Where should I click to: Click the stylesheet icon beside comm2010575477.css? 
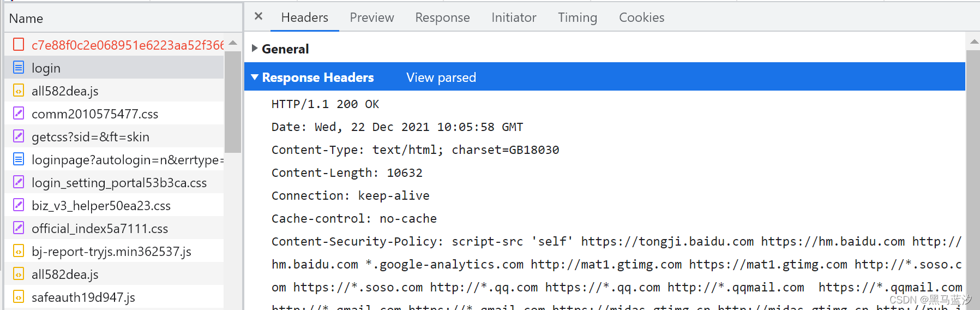19,114
